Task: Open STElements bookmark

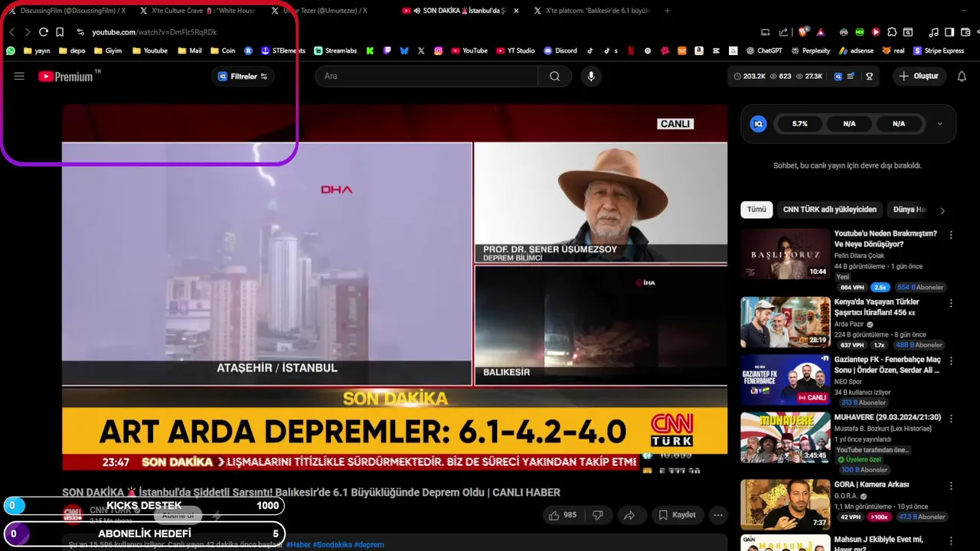Action: tap(283, 51)
